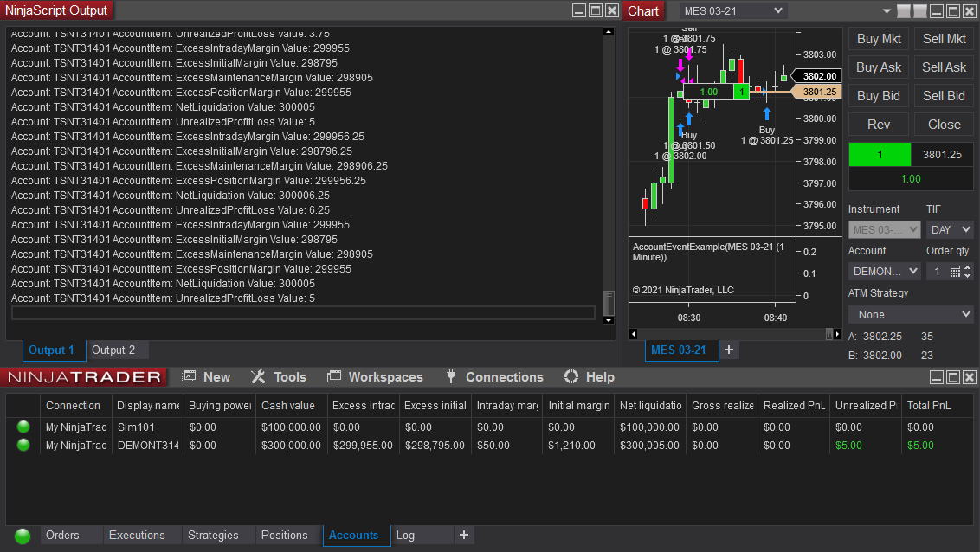This screenshot has width=980, height=552.
Task: Click Sell Bid button
Action: [945, 95]
